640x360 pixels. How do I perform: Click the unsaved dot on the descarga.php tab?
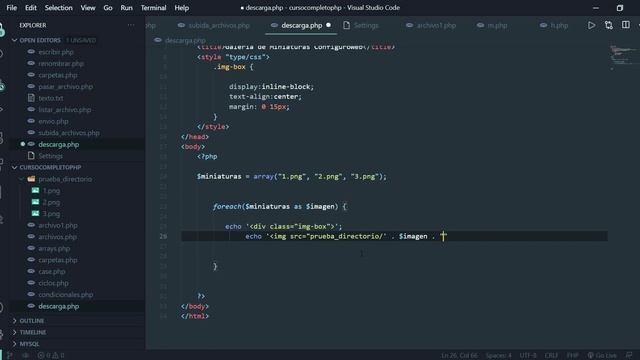pyautogui.click(x=328, y=25)
